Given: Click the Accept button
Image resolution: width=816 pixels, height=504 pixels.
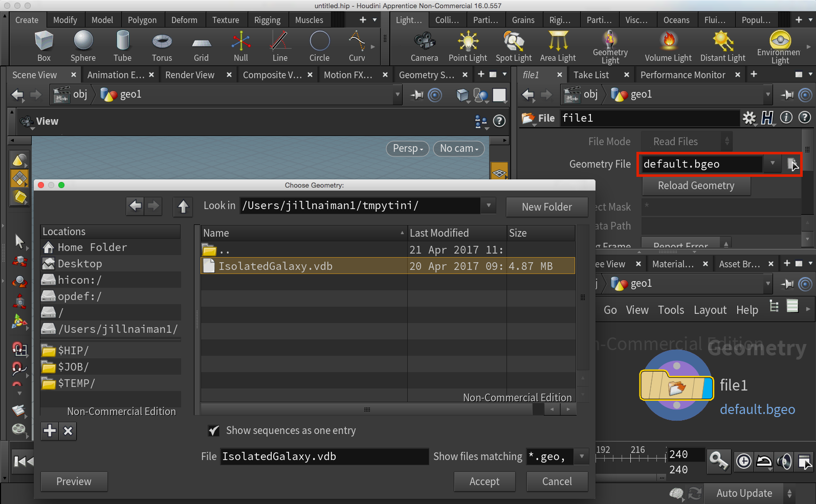Looking at the screenshot, I should 484,482.
